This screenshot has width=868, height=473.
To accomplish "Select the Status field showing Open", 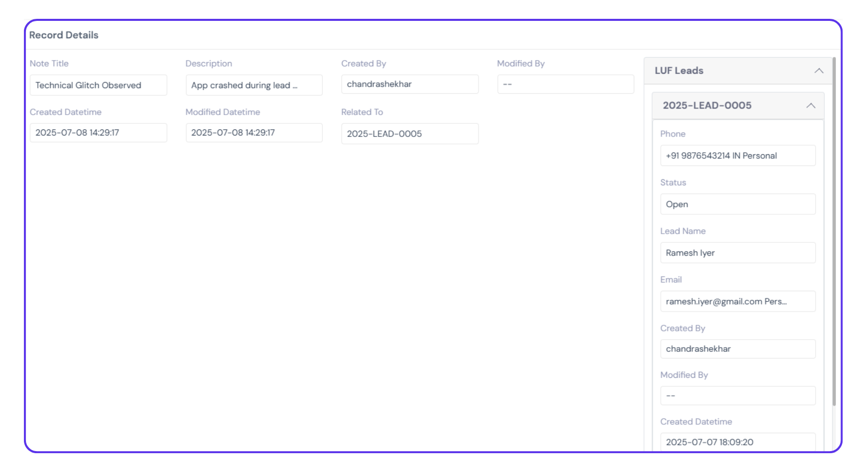I will tap(737, 204).
